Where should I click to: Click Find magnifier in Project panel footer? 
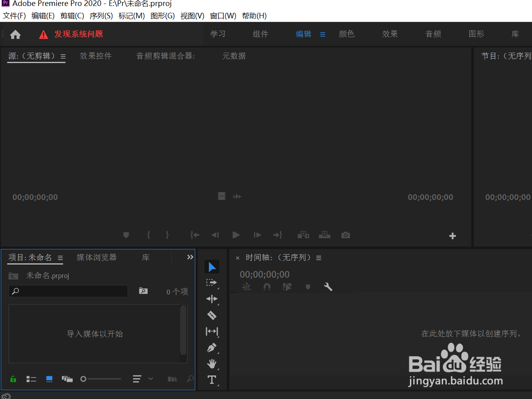[190, 379]
